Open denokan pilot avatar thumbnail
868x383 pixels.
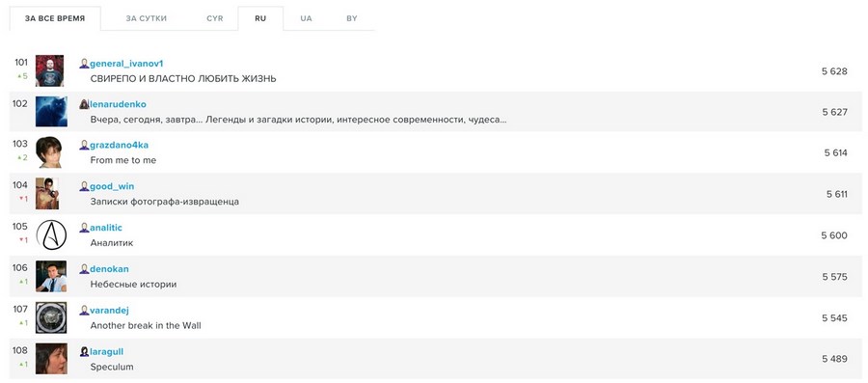coord(51,276)
